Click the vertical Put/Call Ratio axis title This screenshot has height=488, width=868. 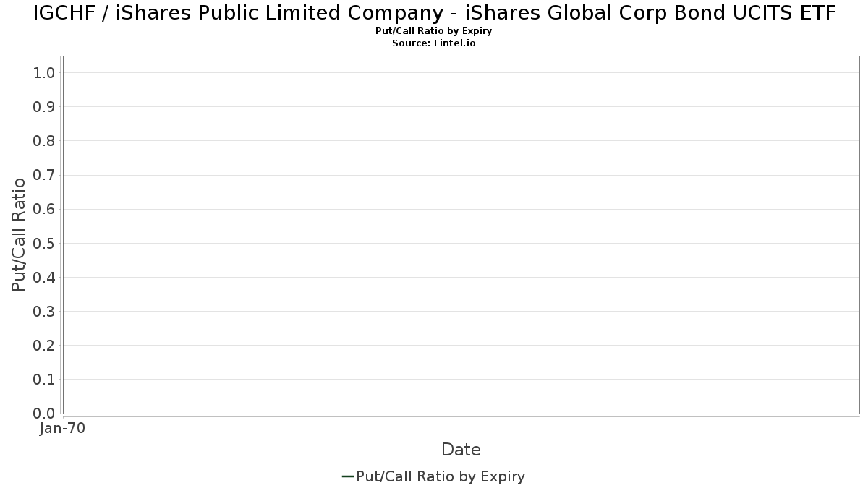[19, 234]
